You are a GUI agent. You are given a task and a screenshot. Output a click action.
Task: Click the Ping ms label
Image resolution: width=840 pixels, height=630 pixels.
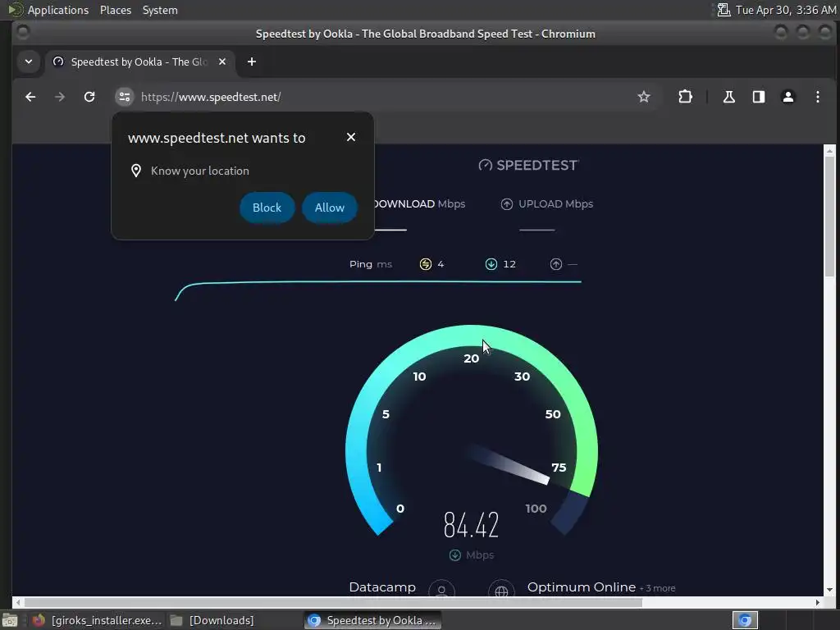coord(370,264)
